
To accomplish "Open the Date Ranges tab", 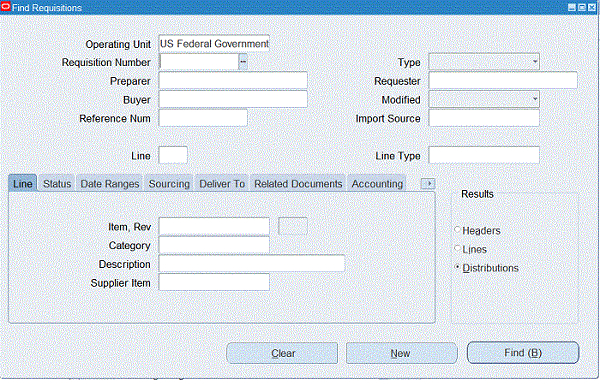I will tap(110, 184).
